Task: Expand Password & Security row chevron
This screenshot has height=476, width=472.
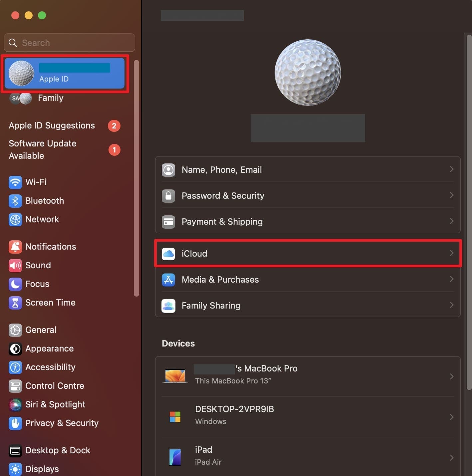Action: 452,195
